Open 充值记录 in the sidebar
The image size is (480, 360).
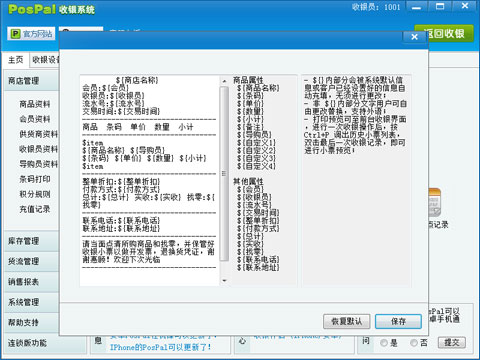coord(35,209)
